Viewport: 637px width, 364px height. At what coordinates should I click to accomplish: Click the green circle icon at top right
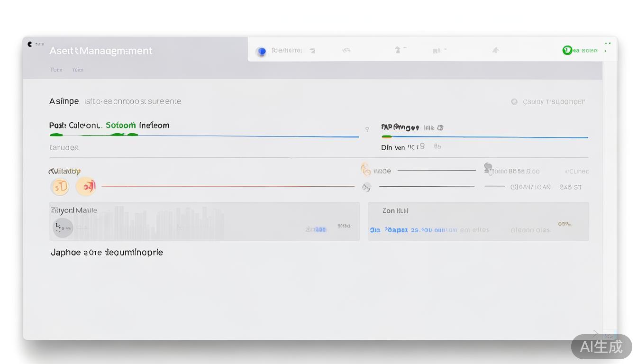point(567,50)
